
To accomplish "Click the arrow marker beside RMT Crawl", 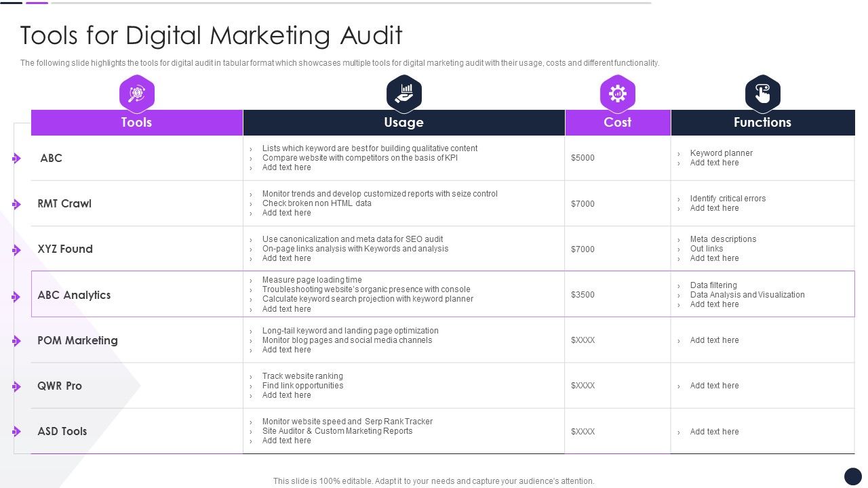I will 16,204.
